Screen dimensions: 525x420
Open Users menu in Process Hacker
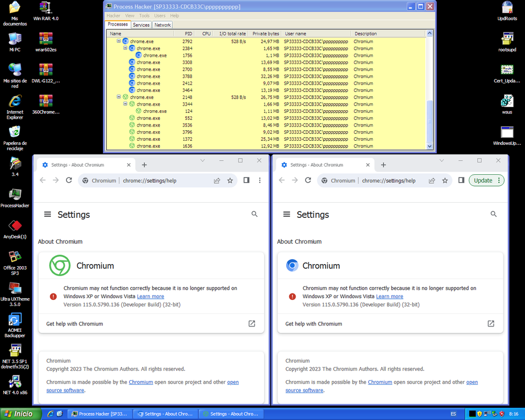160,15
